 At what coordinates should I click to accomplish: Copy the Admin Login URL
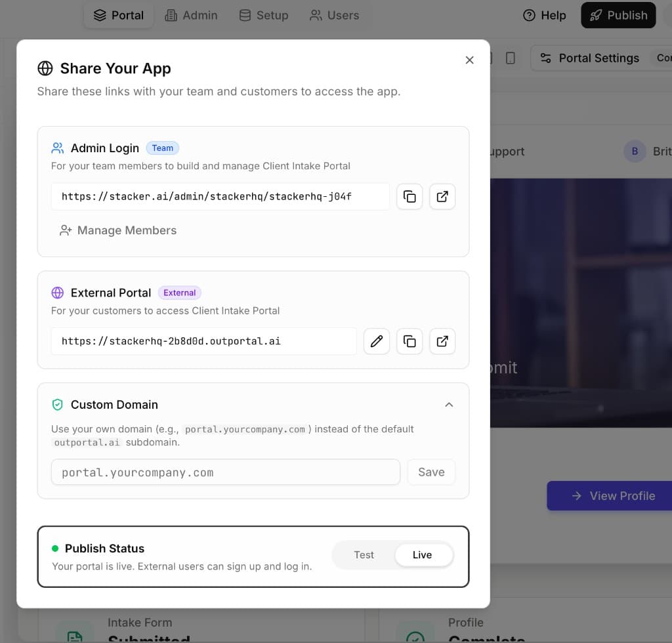[x=409, y=196]
